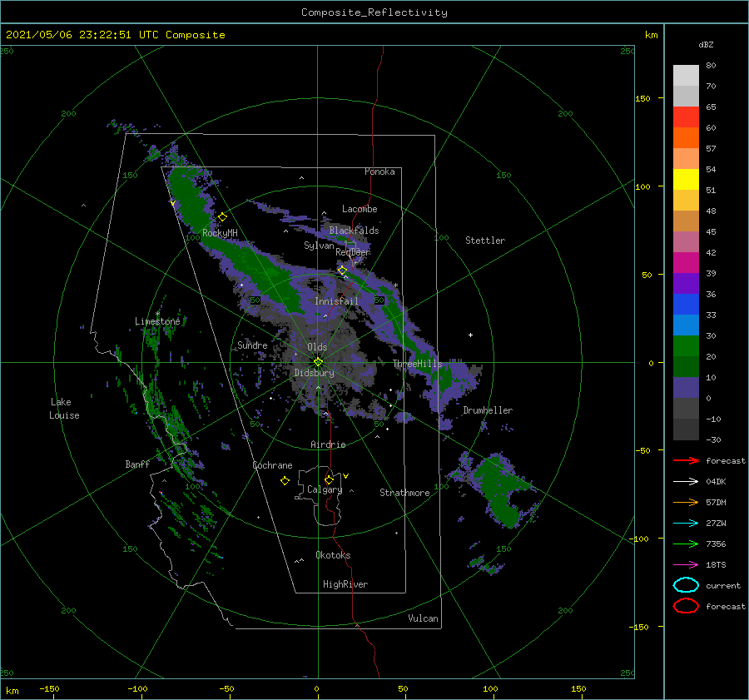Click the Lake Louise label

click(64, 409)
